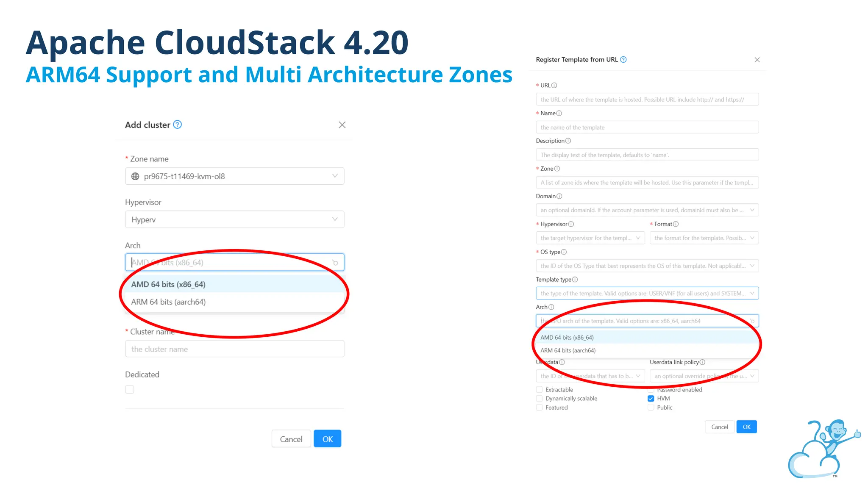868x488 pixels.
Task: Focus the cluster name input field
Action: [234, 349]
